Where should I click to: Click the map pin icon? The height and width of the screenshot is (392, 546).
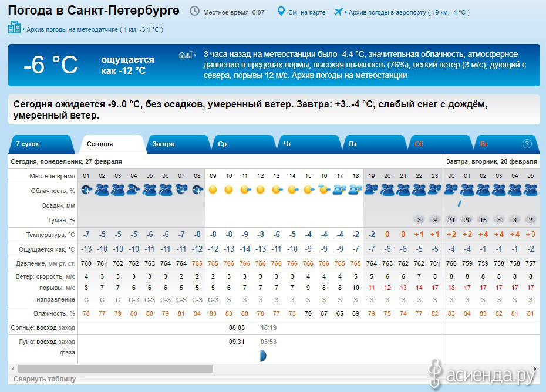281,12
